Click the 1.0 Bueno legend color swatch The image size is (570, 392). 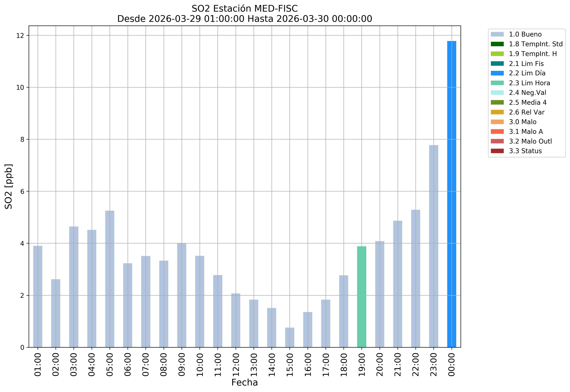tap(497, 34)
